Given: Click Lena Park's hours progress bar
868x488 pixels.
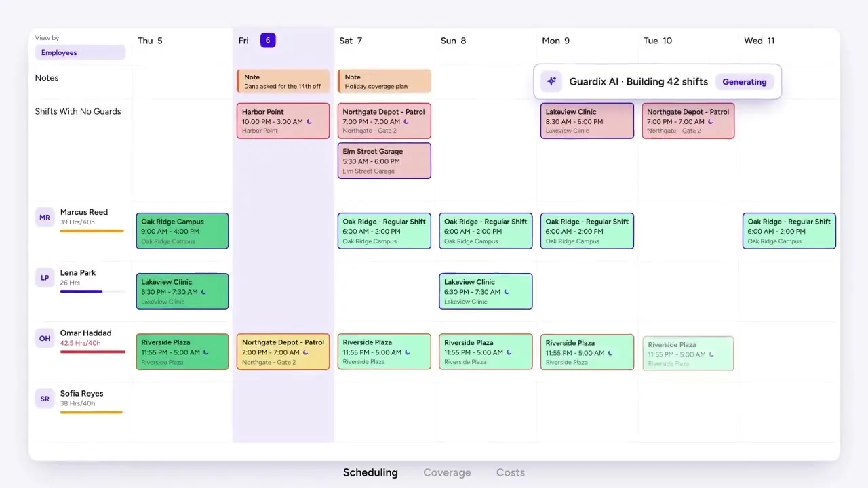Looking at the screenshot, I should 92,291.
